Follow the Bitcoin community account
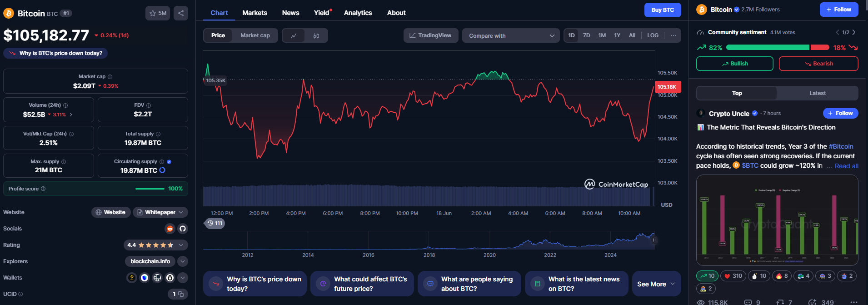 click(x=839, y=10)
